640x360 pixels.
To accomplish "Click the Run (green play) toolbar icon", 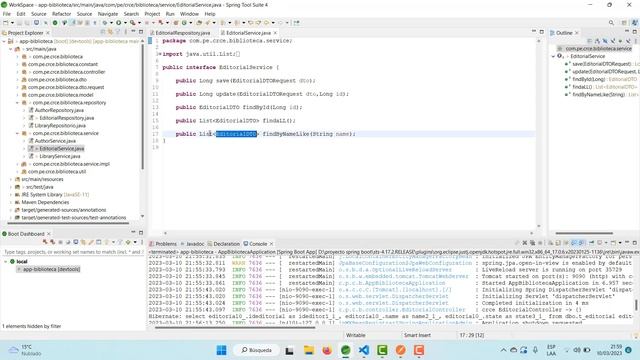I will coord(118,23).
